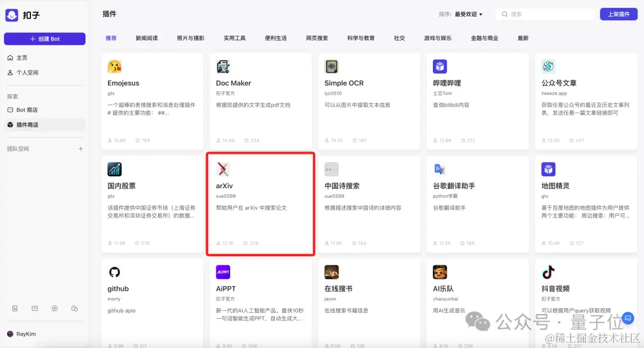Click the 在线搜书 book icon
644x348 pixels.
332,272
